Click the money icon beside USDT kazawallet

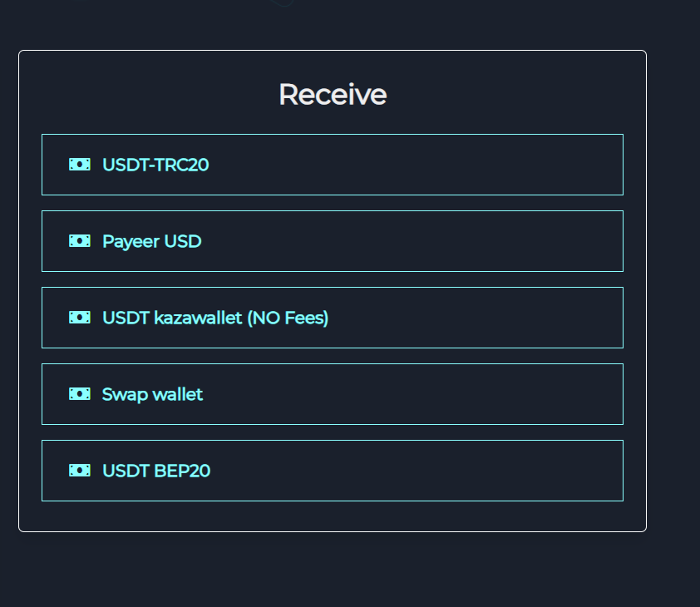pos(79,317)
